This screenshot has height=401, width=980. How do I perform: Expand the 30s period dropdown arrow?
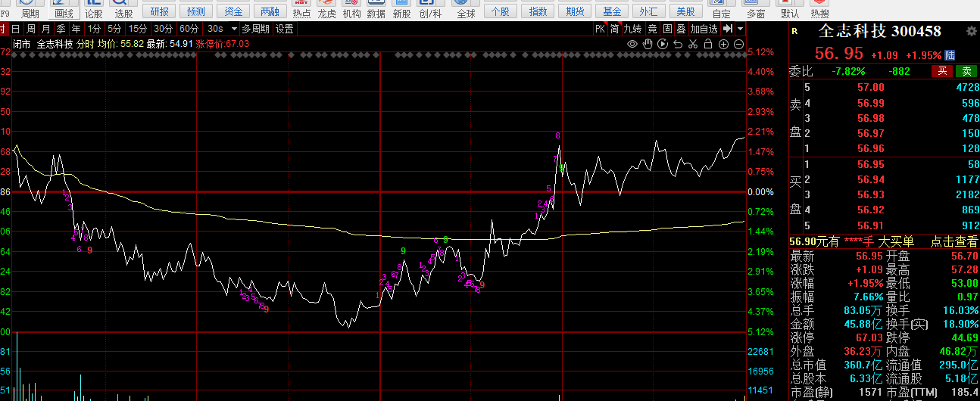point(234,29)
